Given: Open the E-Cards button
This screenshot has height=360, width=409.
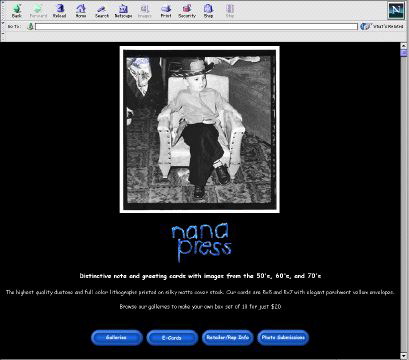Looking at the screenshot, I should [172, 338].
